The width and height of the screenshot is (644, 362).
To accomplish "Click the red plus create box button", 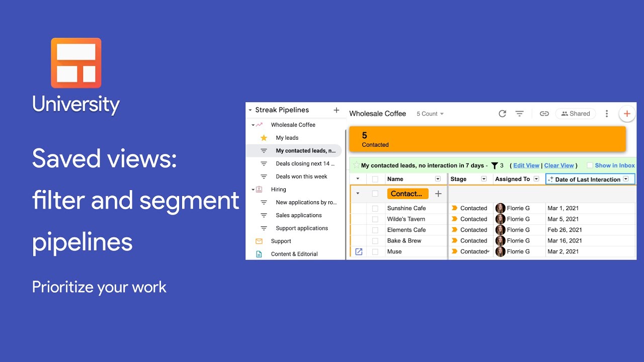I will pyautogui.click(x=627, y=114).
